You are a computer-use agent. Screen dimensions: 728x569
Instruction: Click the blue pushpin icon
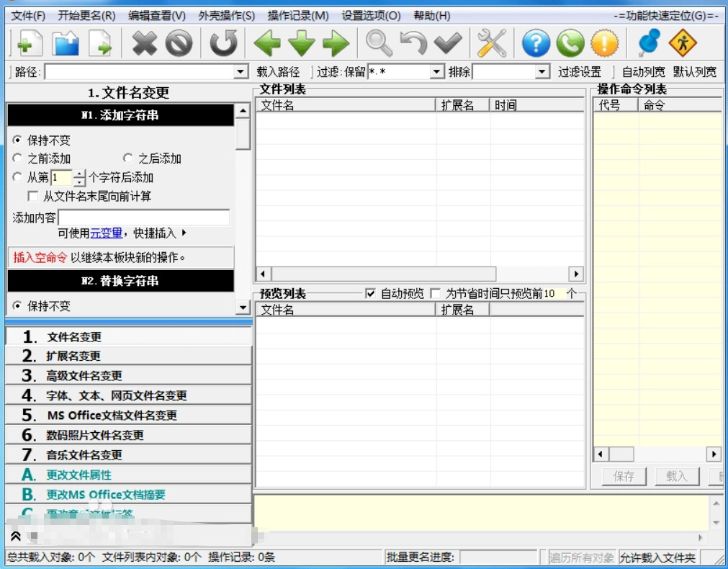[648, 44]
